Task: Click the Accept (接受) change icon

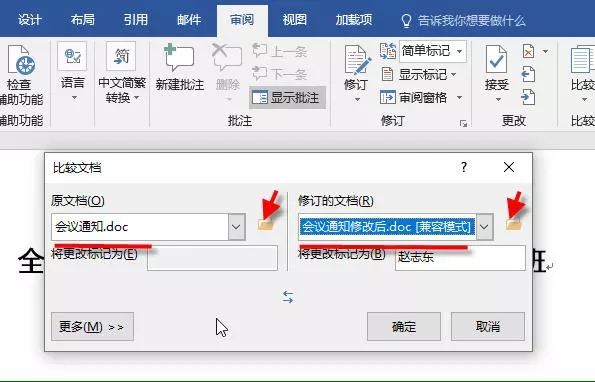Action: pyautogui.click(x=496, y=60)
